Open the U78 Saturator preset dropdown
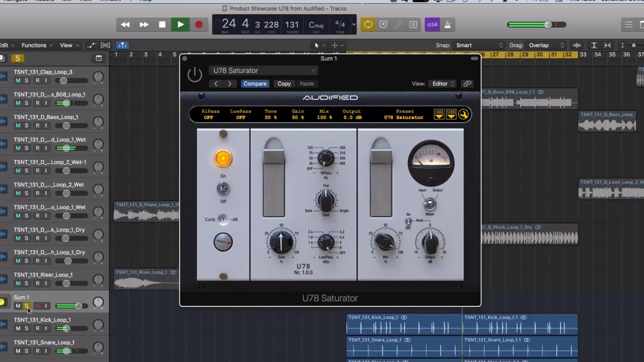The height and width of the screenshot is (362, 644). (x=264, y=70)
